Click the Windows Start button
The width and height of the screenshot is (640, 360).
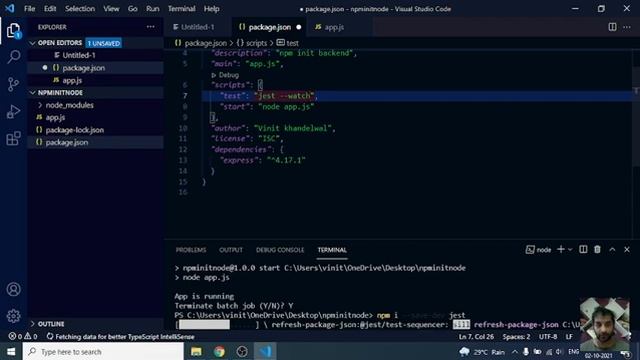(x=11, y=351)
